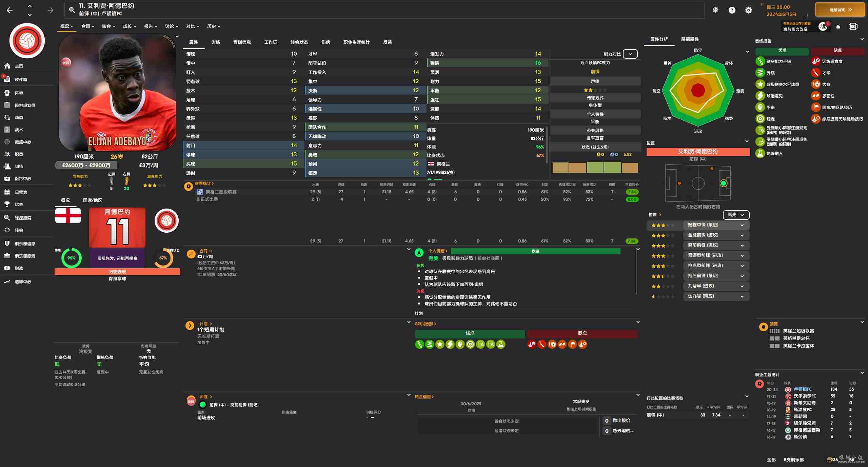Image resolution: width=868 pixels, height=467 pixels.
Task: Select the striker position dot on pitch
Action: coord(723,183)
